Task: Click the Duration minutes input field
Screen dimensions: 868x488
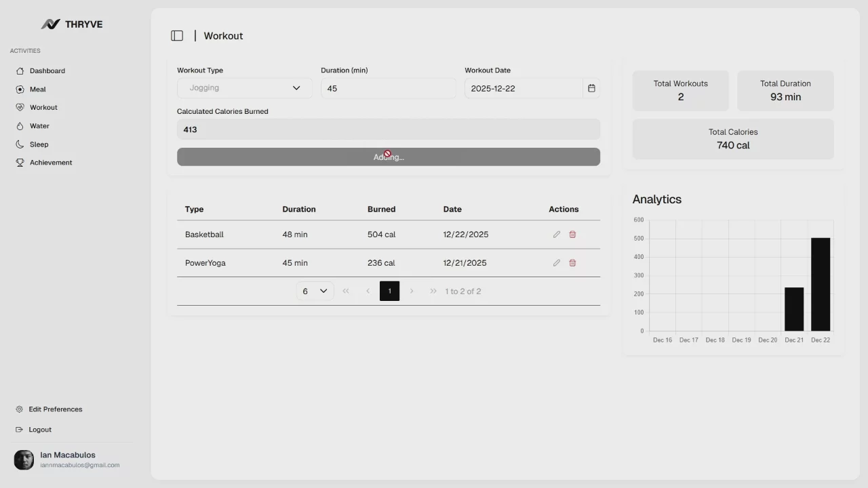Action: click(x=389, y=88)
